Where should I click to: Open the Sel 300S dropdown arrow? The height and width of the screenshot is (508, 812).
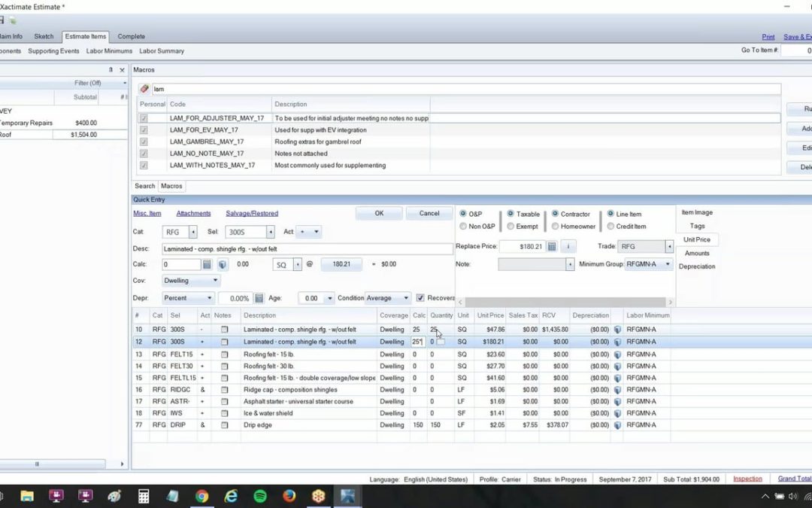coord(271,232)
